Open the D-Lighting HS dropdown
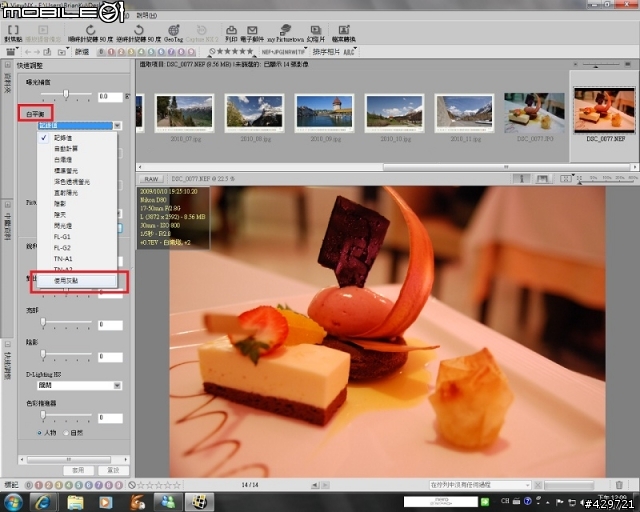Image resolution: width=640 pixels, height=512 pixels. coord(80,385)
